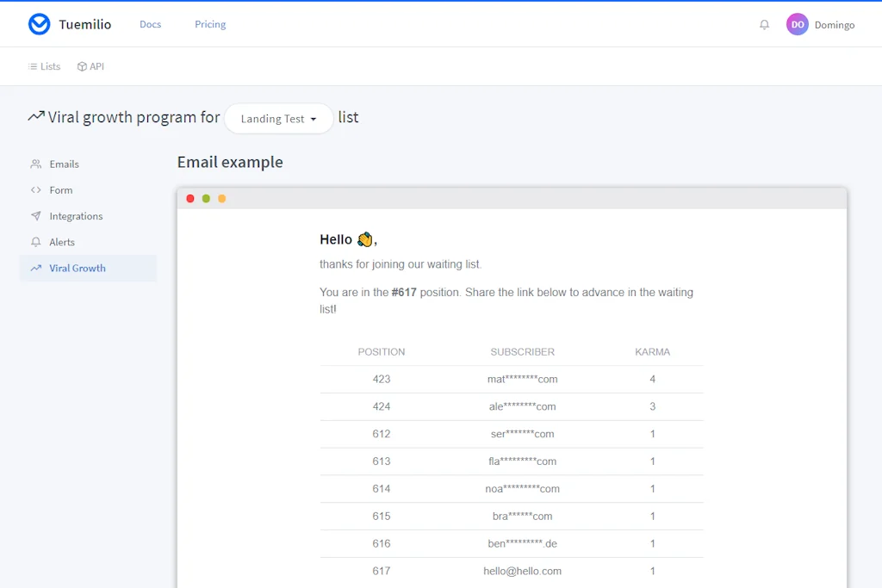Open the Alerts sidebar item

pos(62,242)
